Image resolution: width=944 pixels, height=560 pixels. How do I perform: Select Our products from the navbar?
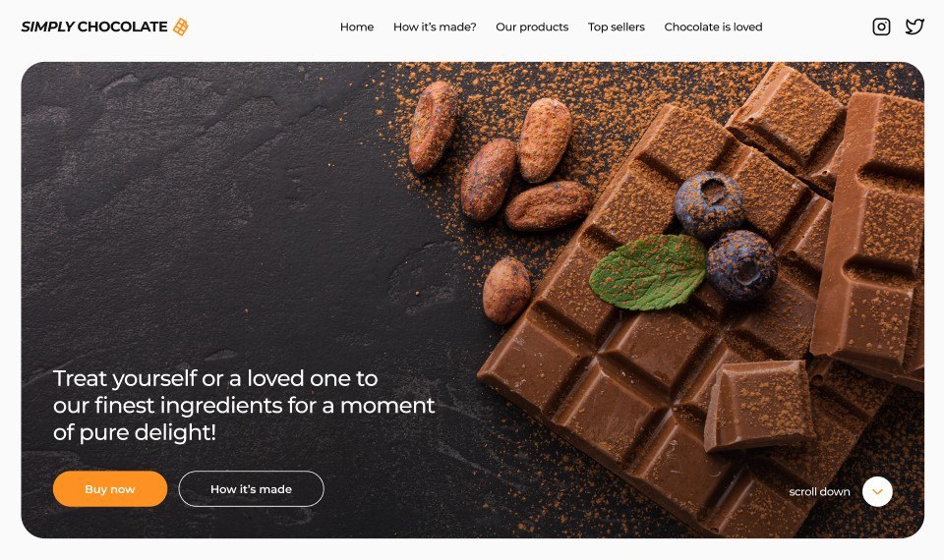click(532, 28)
